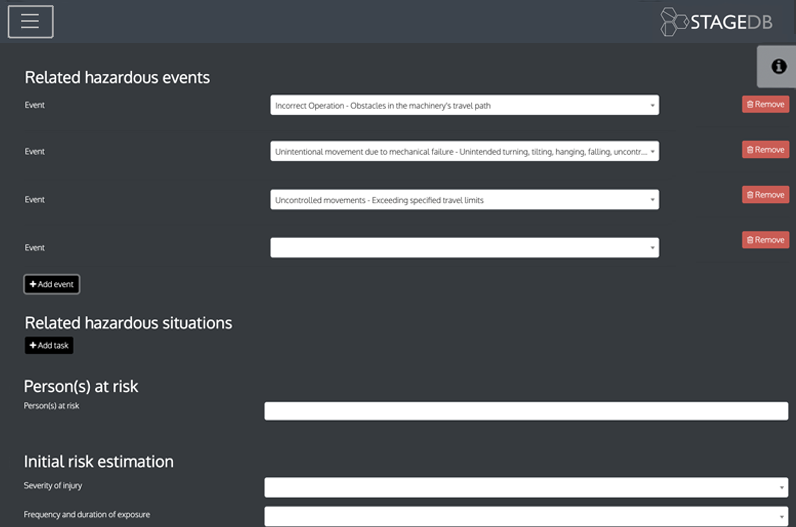Open the Incorrect Operation event dropdown
796x527 pixels.
pyautogui.click(x=464, y=105)
